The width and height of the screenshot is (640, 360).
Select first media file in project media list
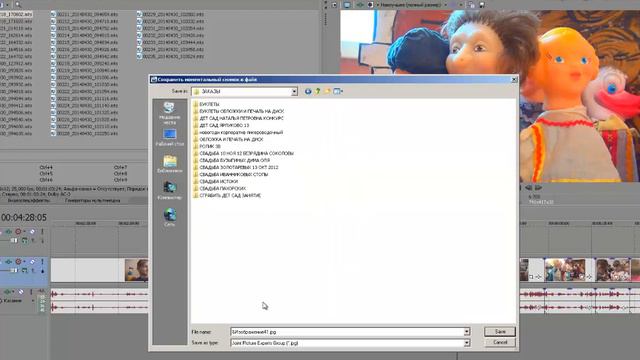[x=16, y=14]
